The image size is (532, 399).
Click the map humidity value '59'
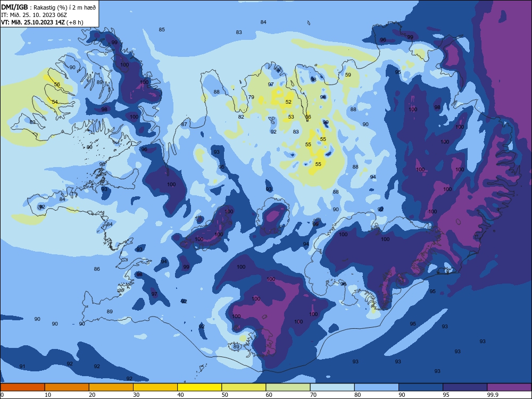click(x=348, y=74)
